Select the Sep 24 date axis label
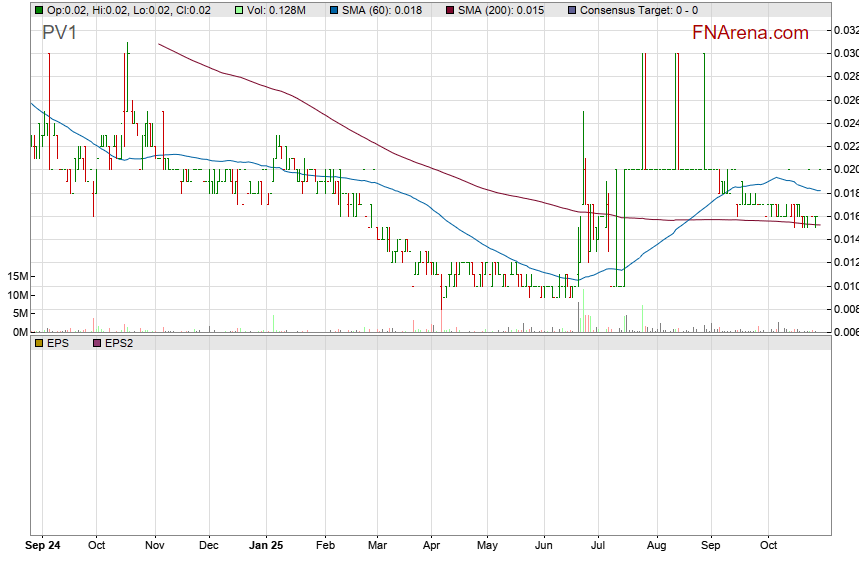Viewport: 859px width, 566px height. [x=42, y=546]
